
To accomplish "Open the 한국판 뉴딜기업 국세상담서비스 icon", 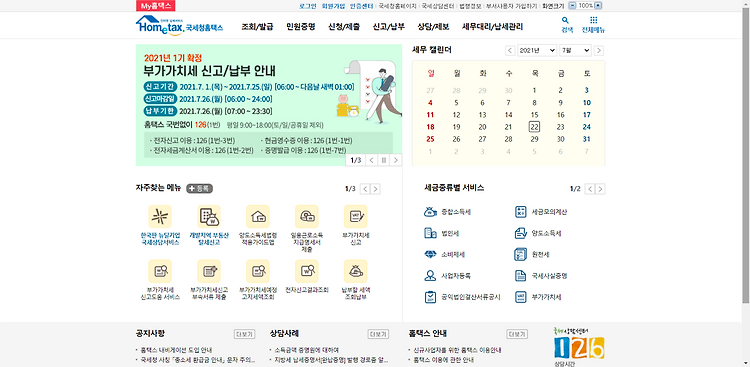I will 160,217.
